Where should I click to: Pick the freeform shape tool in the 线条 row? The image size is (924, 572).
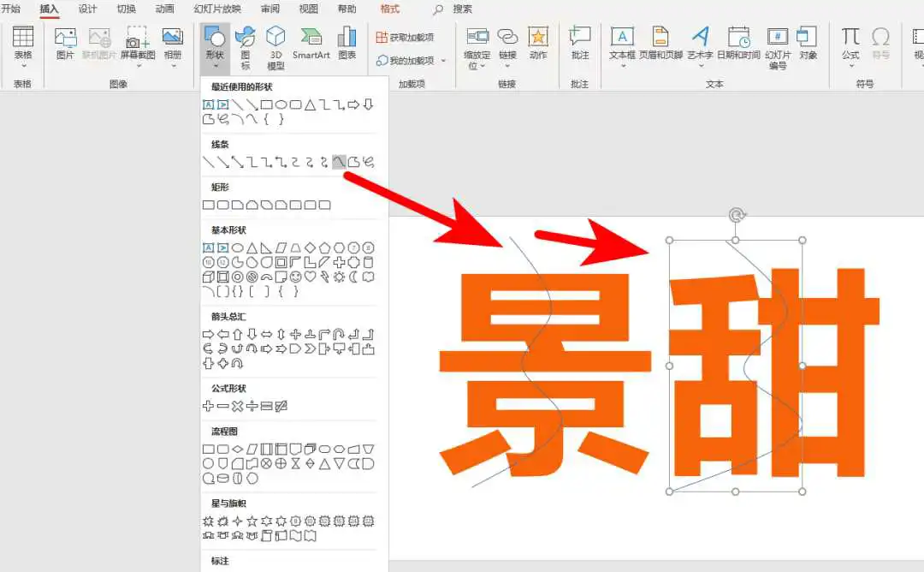[x=353, y=162]
